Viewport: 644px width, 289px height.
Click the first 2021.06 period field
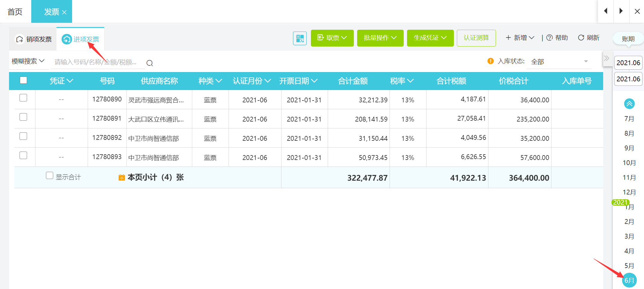pyautogui.click(x=628, y=63)
